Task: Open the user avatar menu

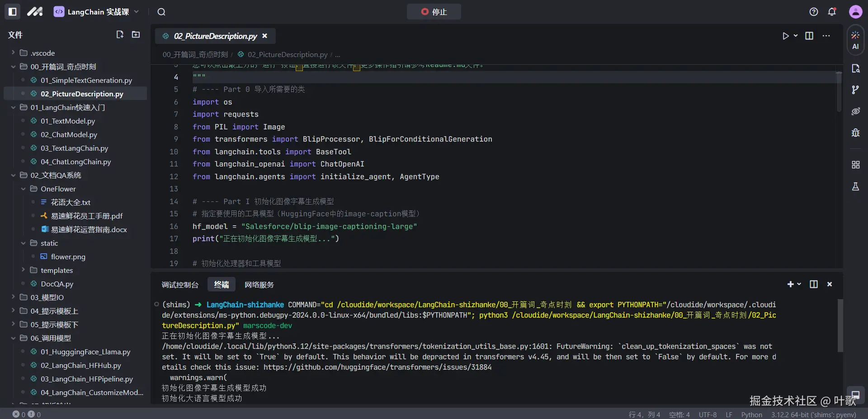Action: [855, 12]
